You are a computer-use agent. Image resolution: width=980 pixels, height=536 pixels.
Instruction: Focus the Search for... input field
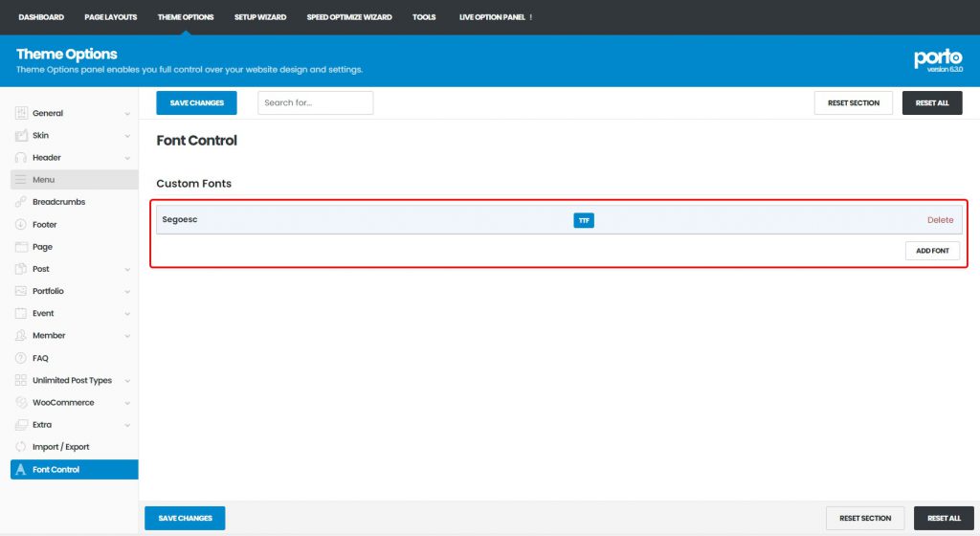pos(315,103)
